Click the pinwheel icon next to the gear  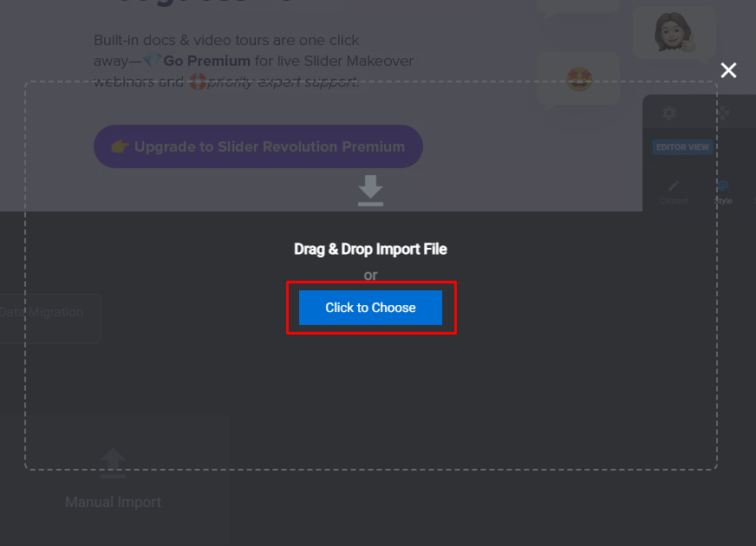722,114
